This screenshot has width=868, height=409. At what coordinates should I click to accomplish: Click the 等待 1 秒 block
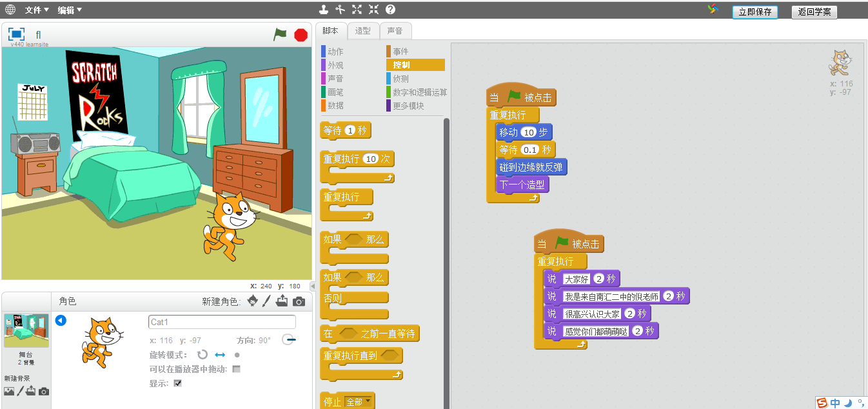[x=346, y=131]
